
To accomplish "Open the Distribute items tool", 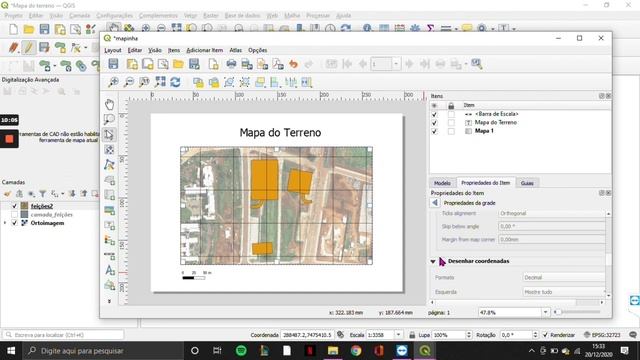I will pos(291,82).
